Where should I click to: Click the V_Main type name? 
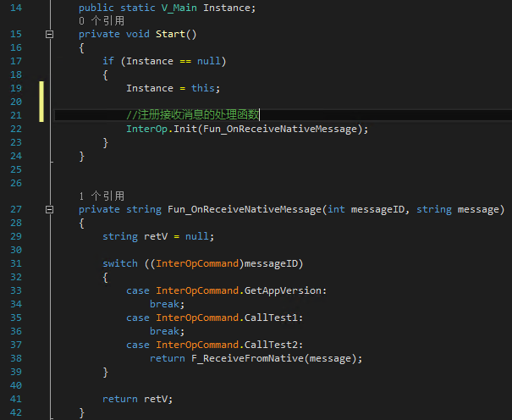(x=179, y=8)
